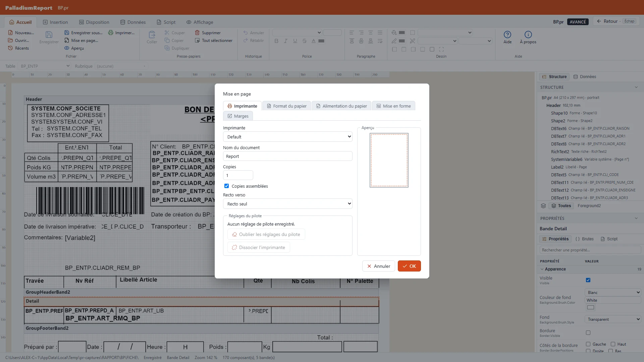644x362 pixels.
Task: Open the Couleur de fond Blanc dropdown
Action: coord(613,292)
